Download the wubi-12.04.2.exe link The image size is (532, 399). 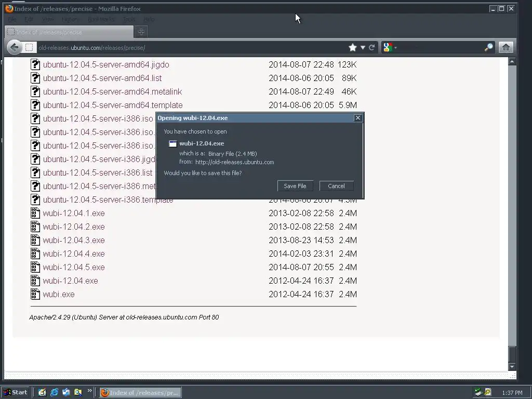click(x=74, y=227)
